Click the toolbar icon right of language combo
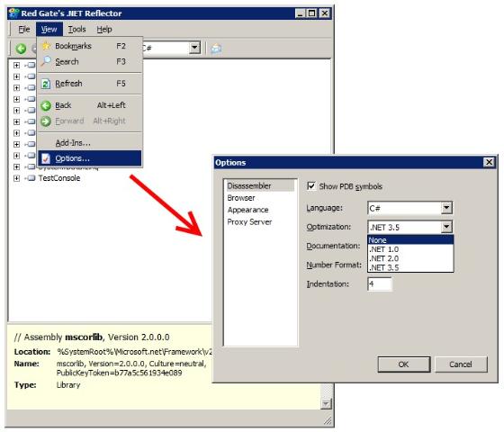Viewport: 504px width, 432px height. pyautogui.click(x=216, y=49)
